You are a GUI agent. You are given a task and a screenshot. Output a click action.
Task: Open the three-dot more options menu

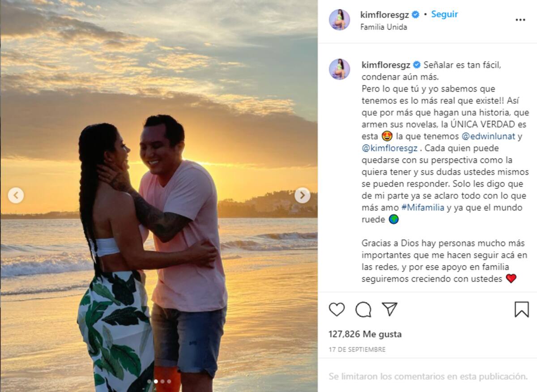click(520, 20)
